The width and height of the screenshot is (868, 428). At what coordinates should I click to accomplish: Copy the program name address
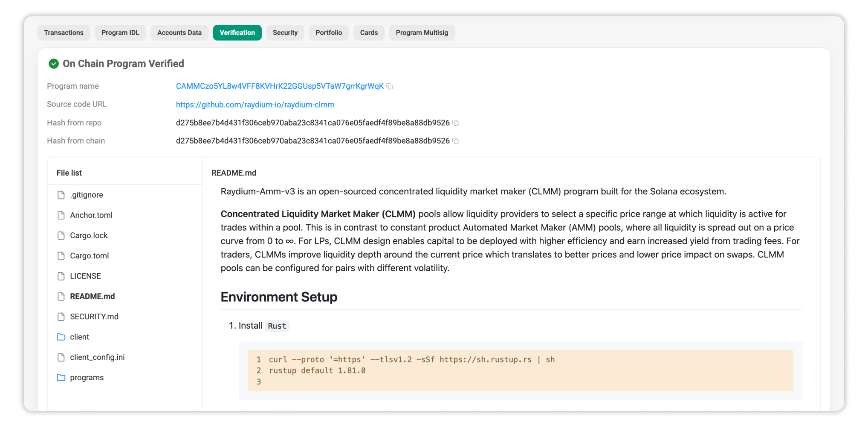click(x=389, y=87)
